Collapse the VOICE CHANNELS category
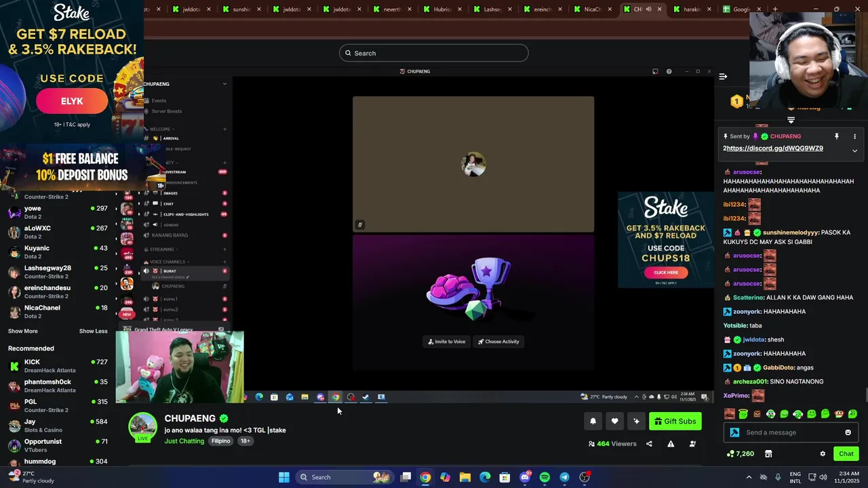This screenshot has height=488, width=868. click(x=167, y=262)
